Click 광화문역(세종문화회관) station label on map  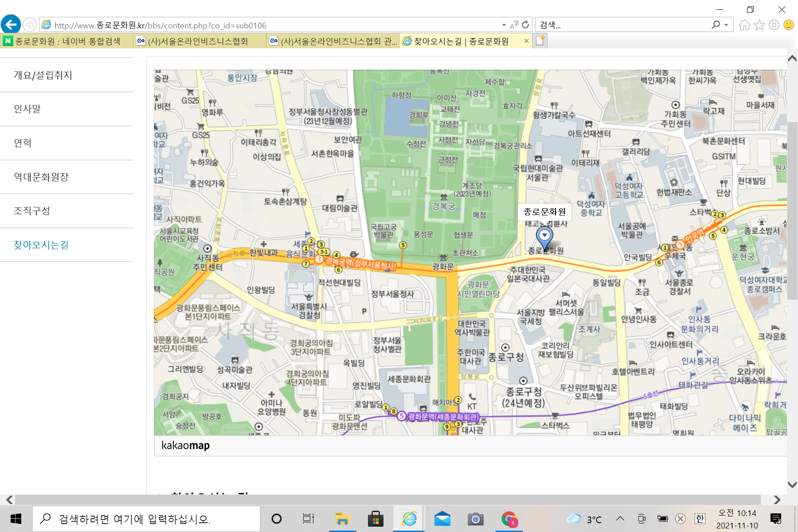443,417
